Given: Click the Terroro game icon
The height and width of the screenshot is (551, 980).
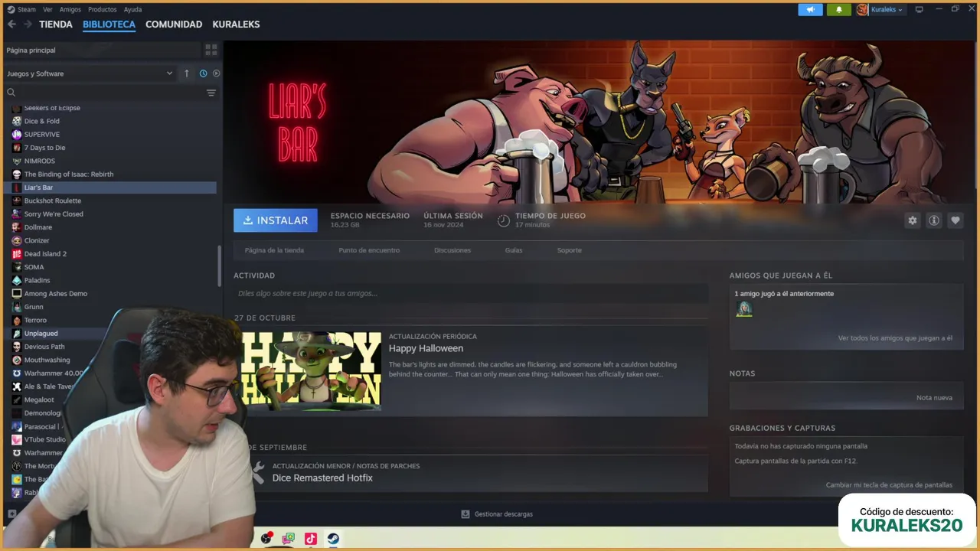Looking at the screenshot, I should tap(17, 320).
